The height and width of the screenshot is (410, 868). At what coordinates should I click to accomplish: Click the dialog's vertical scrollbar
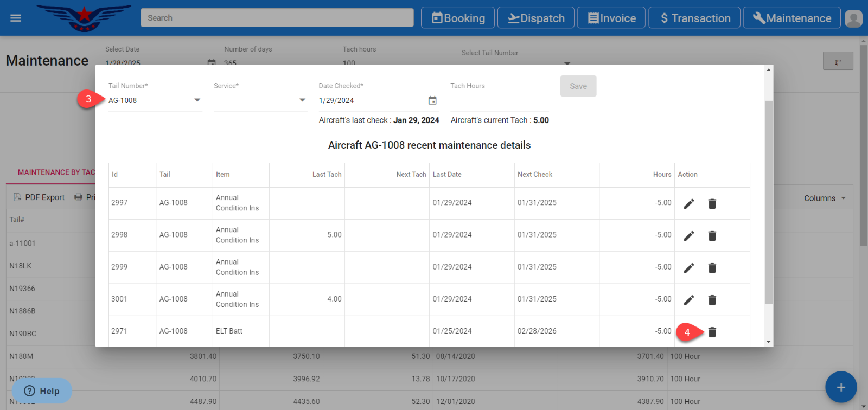[x=768, y=201]
